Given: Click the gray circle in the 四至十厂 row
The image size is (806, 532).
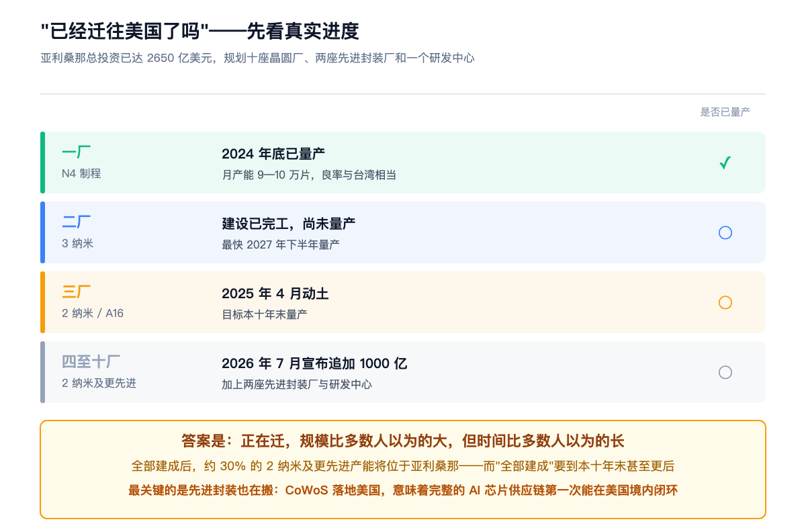Looking at the screenshot, I should click(725, 372).
